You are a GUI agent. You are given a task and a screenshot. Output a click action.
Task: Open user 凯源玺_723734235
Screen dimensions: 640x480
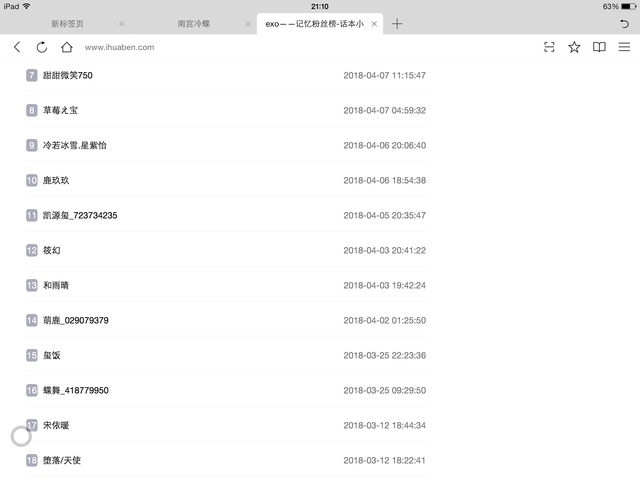click(x=80, y=216)
